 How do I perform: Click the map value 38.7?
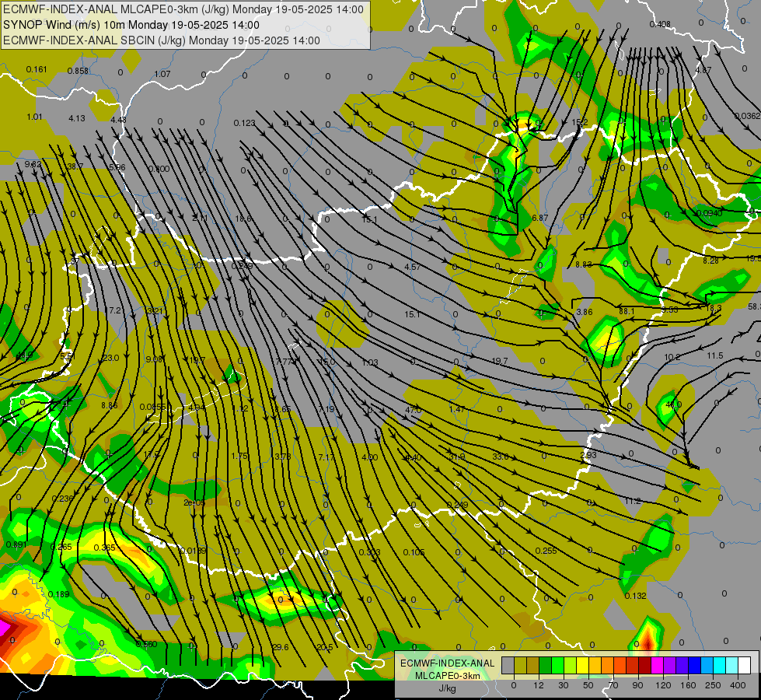75,166
